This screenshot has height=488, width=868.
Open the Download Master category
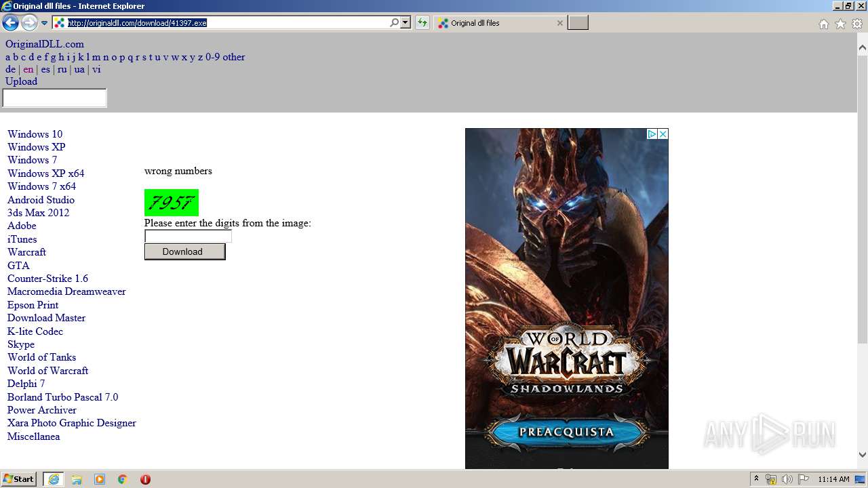coord(46,318)
